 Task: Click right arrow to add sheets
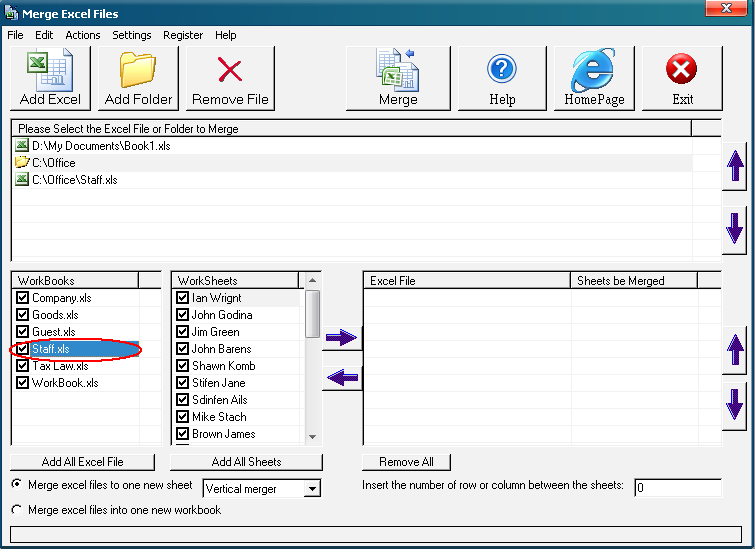click(341, 339)
